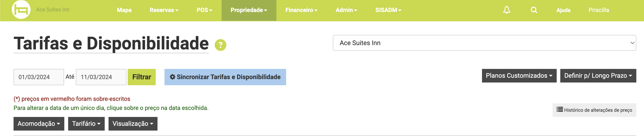Open the SISADM menu

(x=388, y=10)
